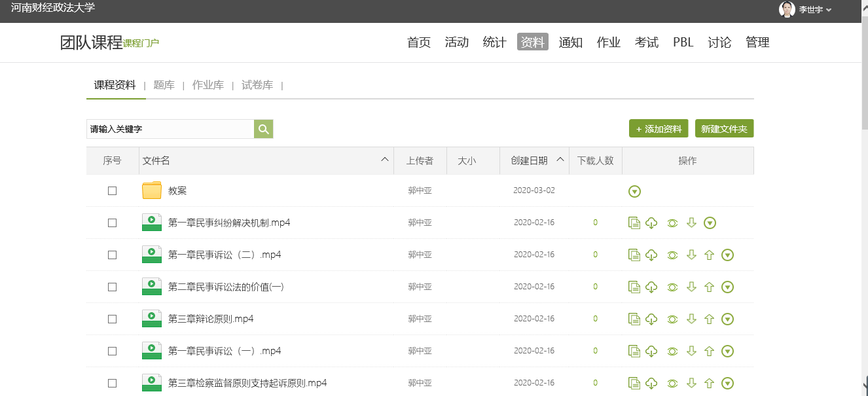Move 第一章民事诉讼（二）.mp4 up with arrow
The width and height of the screenshot is (868, 396).
708,255
